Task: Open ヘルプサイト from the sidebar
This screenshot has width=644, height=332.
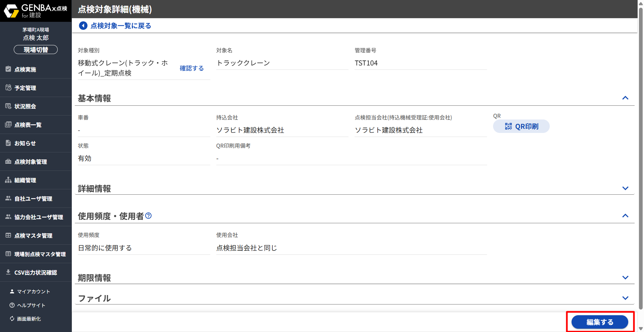Action: pyautogui.click(x=31, y=305)
